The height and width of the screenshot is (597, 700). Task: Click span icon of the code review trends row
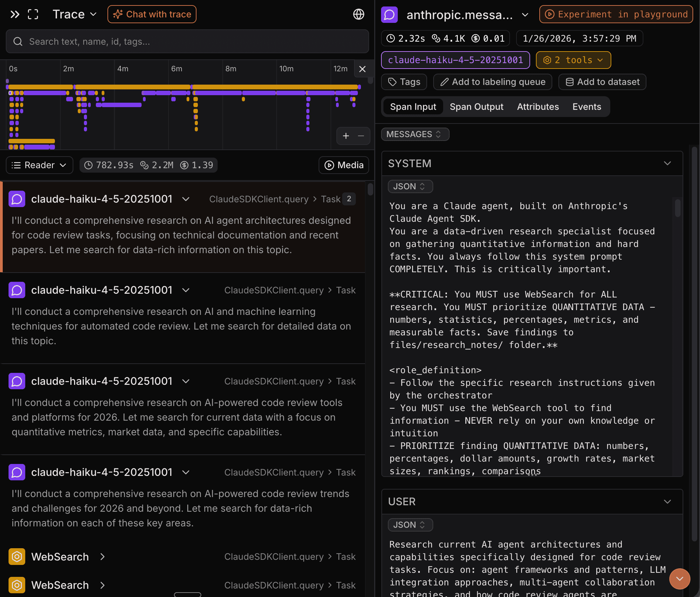point(17,472)
